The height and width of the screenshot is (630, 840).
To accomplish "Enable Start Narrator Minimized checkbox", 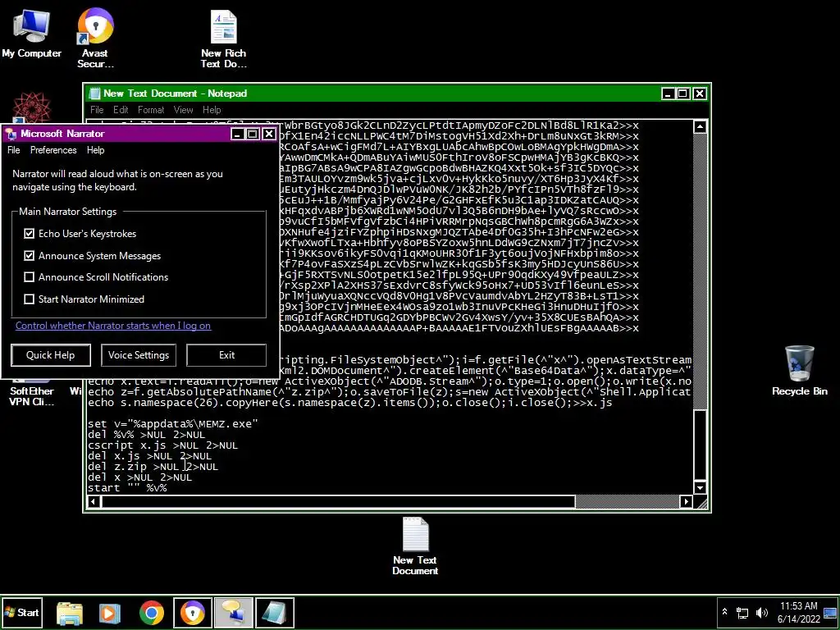I will 29,299.
